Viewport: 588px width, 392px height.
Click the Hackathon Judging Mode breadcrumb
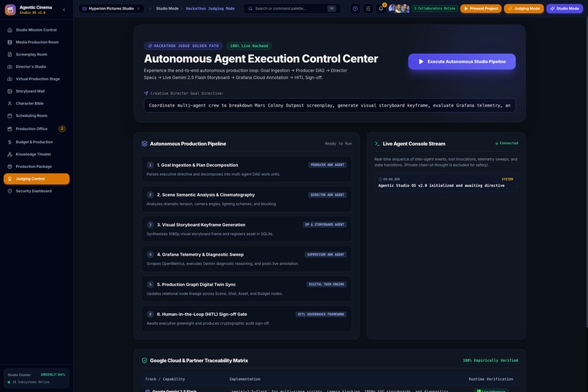pyautogui.click(x=210, y=8)
